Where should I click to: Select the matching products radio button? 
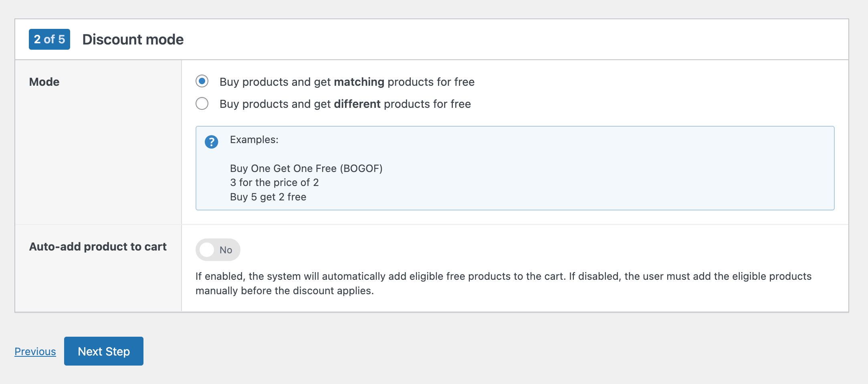202,81
